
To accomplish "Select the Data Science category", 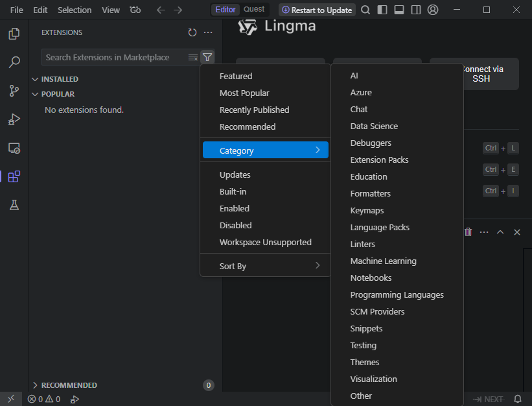I will (x=397, y=126).
